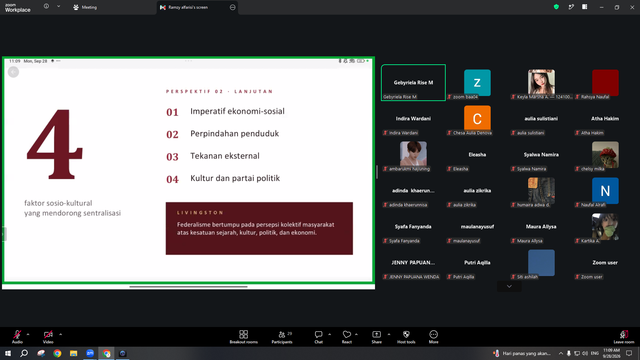The height and width of the screenshot is (360, 640).
Task: Click ENG language indicator in tray
Action: click(x=595, y=353)
